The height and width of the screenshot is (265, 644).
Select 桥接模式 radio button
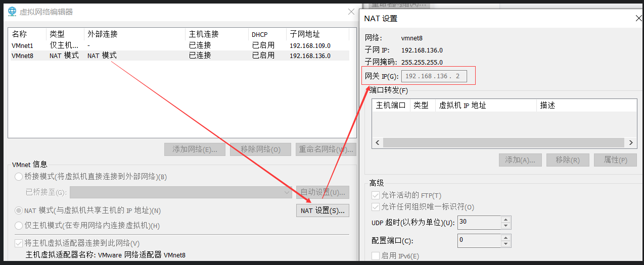(19, 177)
